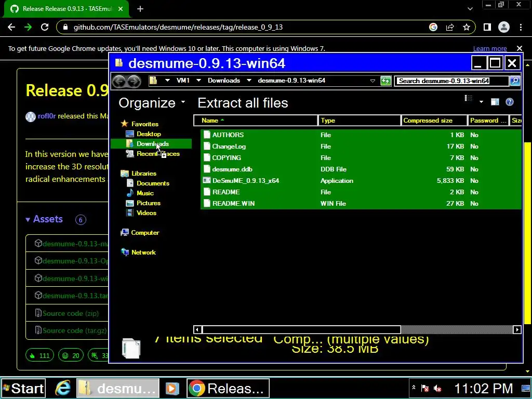Download Source code (zip) asset

pyautogui.click(x=71, y=313)
